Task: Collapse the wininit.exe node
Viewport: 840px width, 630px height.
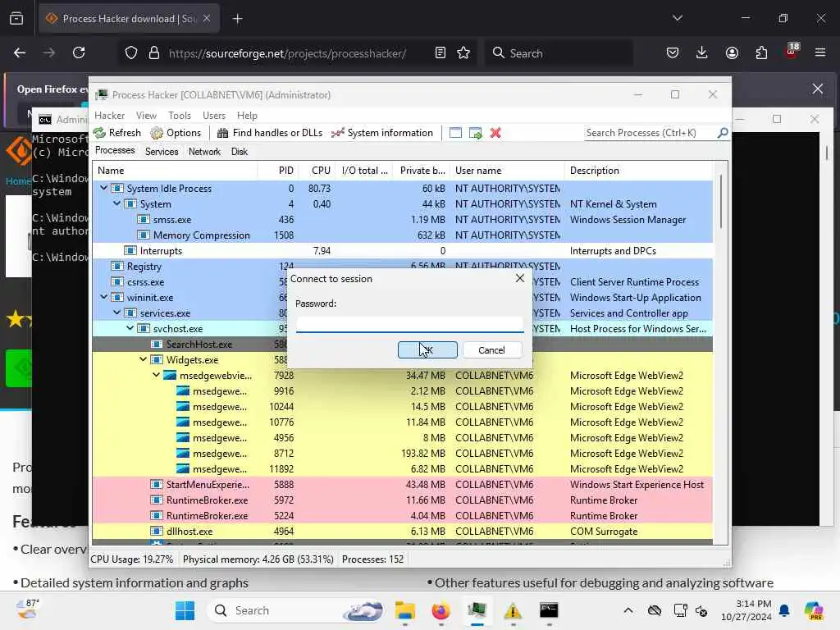Action: (104, 297)
